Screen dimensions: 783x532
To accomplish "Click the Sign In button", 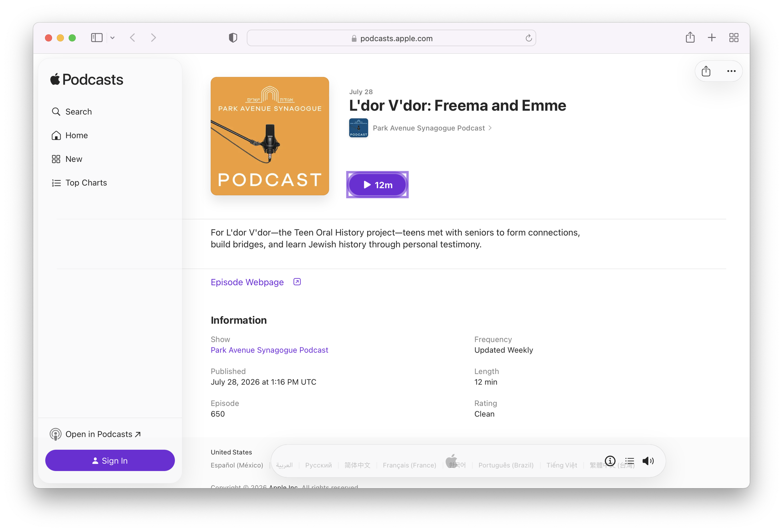I will point(110,460).
